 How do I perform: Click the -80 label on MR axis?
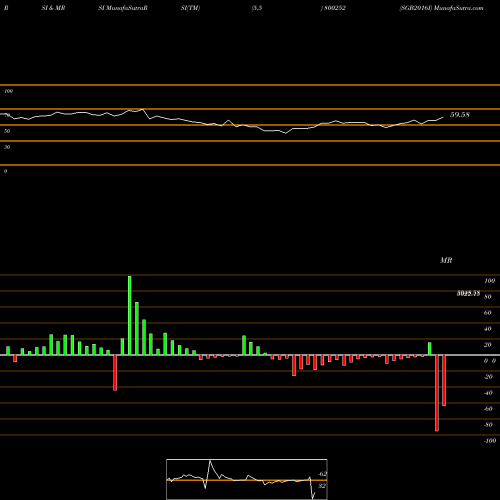488,425
